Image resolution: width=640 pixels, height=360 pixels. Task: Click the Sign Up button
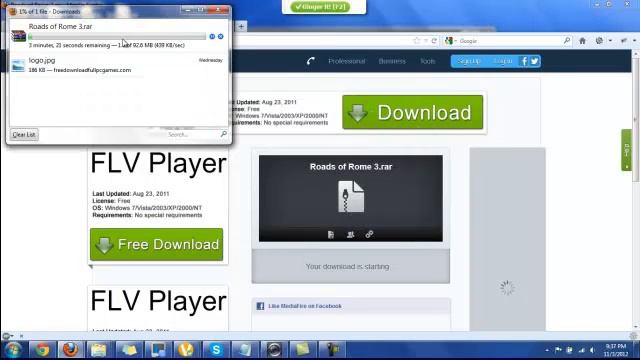point(469,61)
